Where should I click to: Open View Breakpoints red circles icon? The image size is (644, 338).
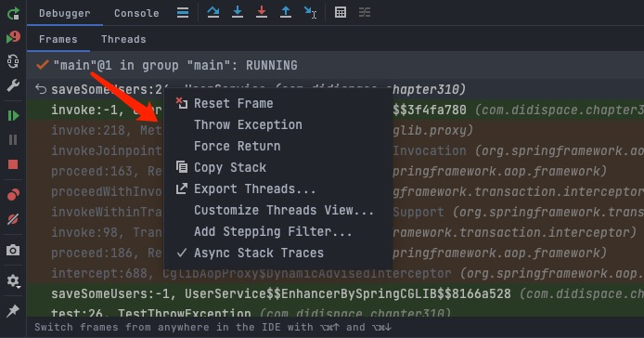[x=13, y=194]
